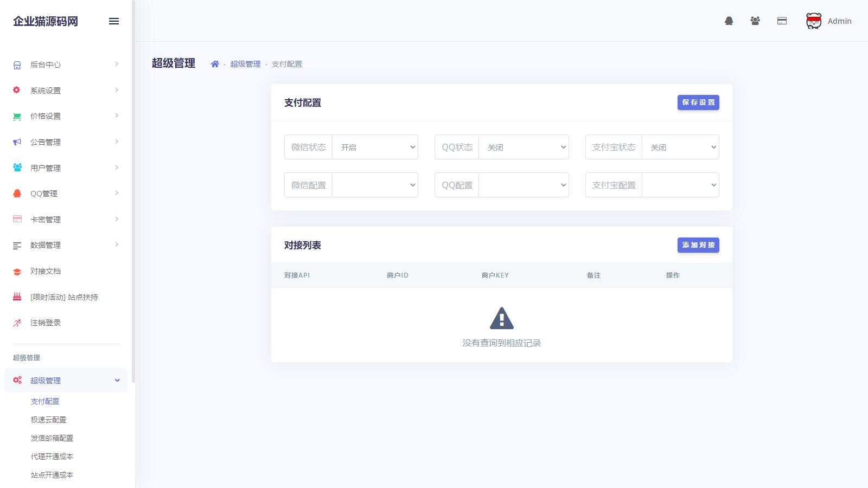The height and width of the screenshot is (488, 868).
Task: Select 极速云配置 in sidebar submenu
Action: click(x=48, y=420)
